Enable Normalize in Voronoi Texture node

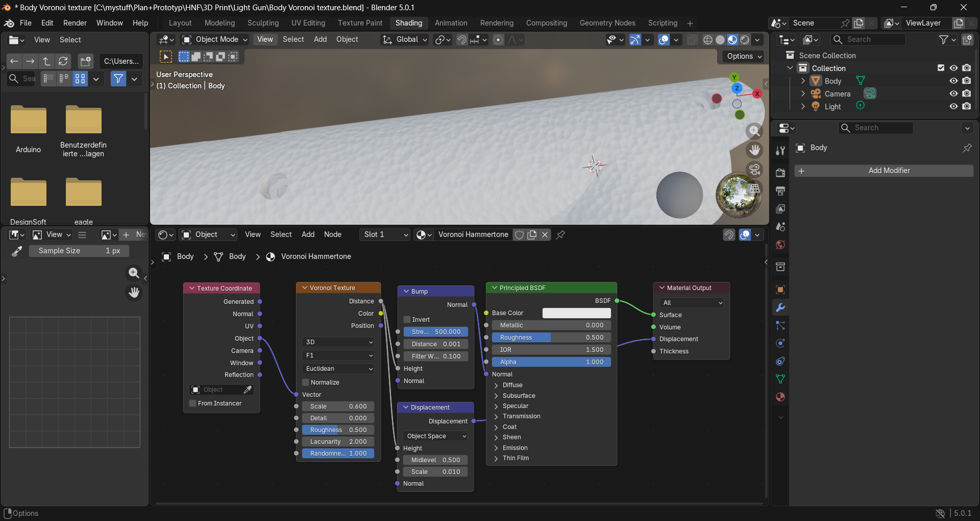(306, 383)
